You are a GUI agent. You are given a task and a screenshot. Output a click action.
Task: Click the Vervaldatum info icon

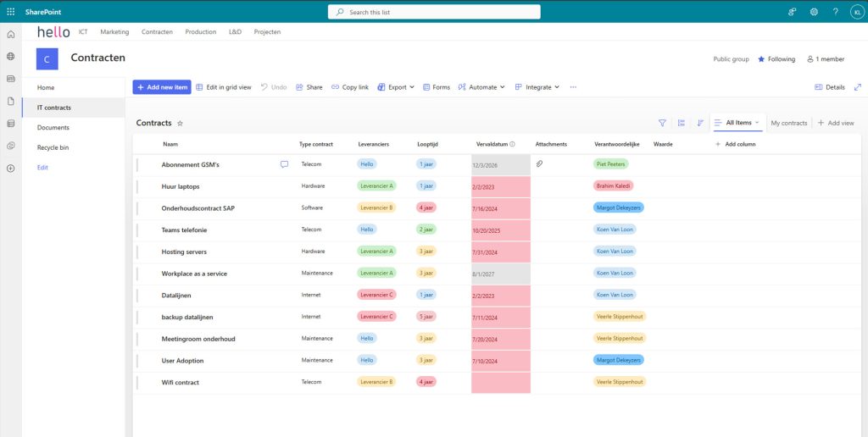click(512, 144)
